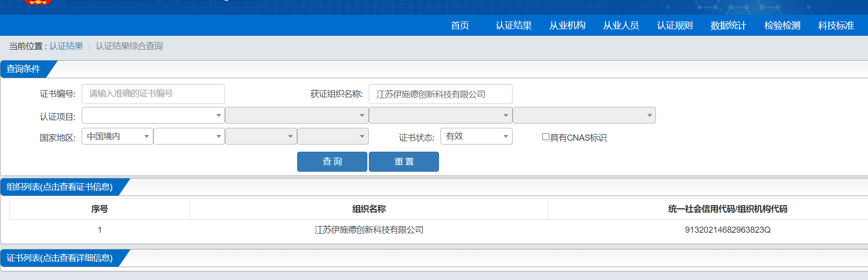
Task: Open the fourth 国家地区 dropdown
Action: (x=333, y=136)
